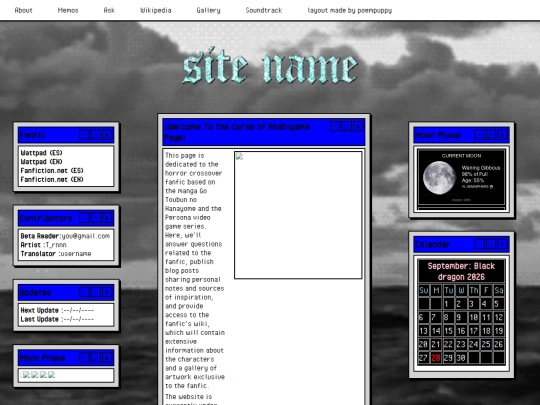Open the Wattpad (EN) fanfic link
This screenshot has height=405, width=540.
[41, 162]
